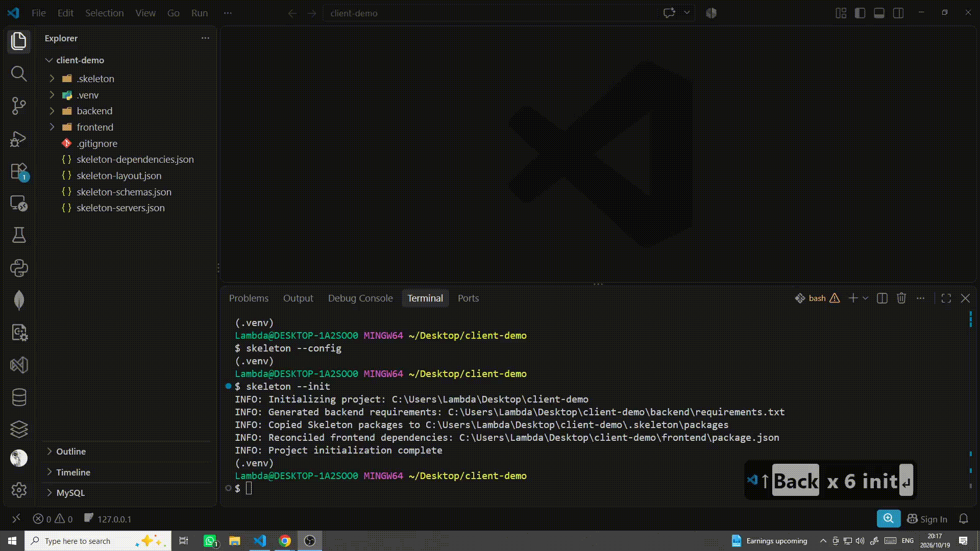980x551 pixels.
Task: Open the Run and Debug view
Action: 19,139
